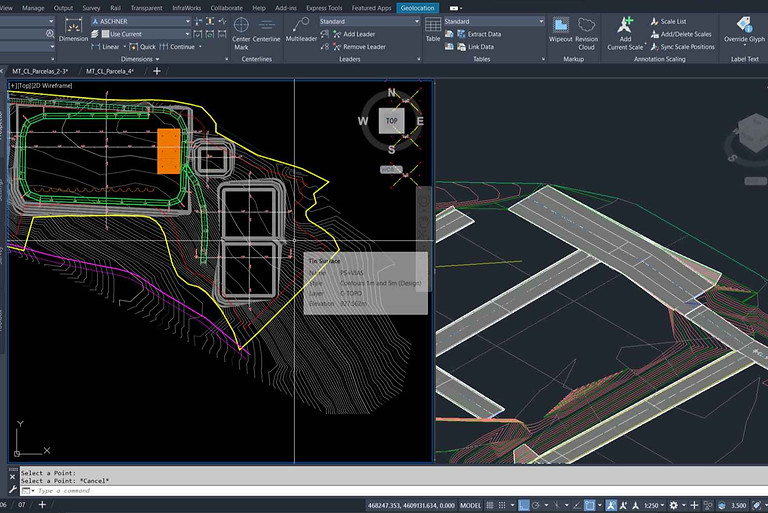Select the Dimension tool
This screenshot has width=768, height=513.
(x=73, y=30)
